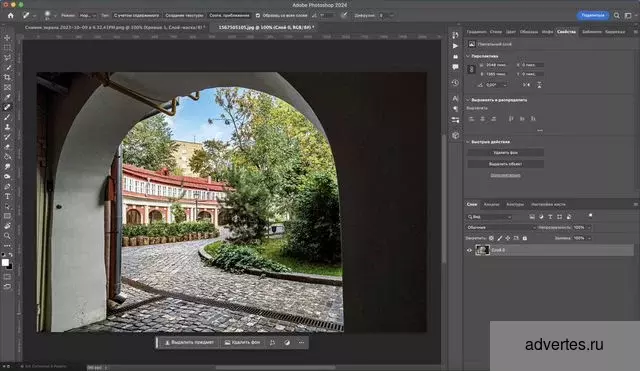Image resolution: width=640 pixels, height=371 pixels.
Task: Open the History panel icon
Action: [456, 82]
